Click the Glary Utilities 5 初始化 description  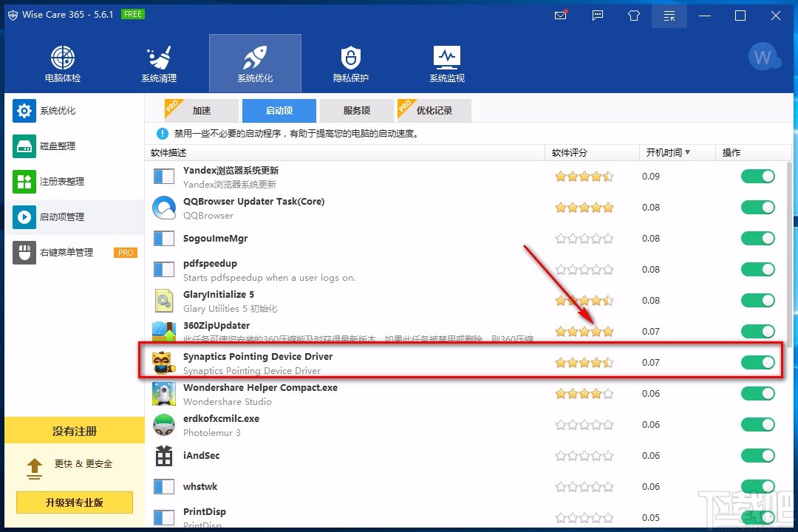click(230, 309)
